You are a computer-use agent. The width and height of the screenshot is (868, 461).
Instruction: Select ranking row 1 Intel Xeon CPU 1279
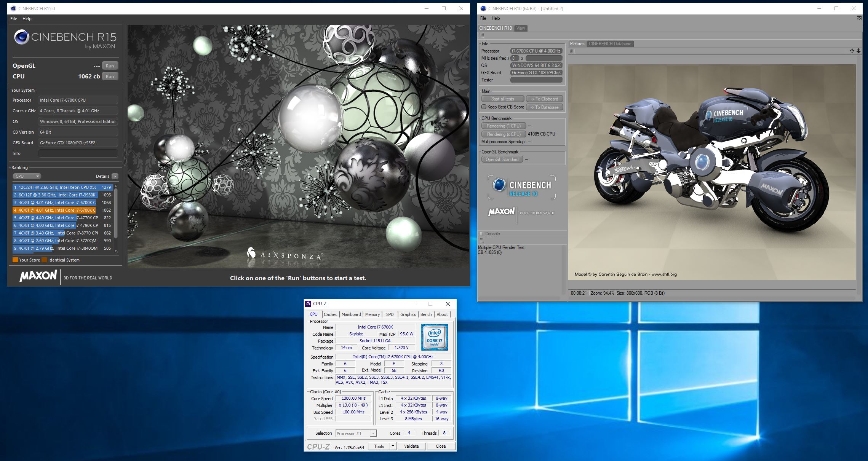coord(62,187)
